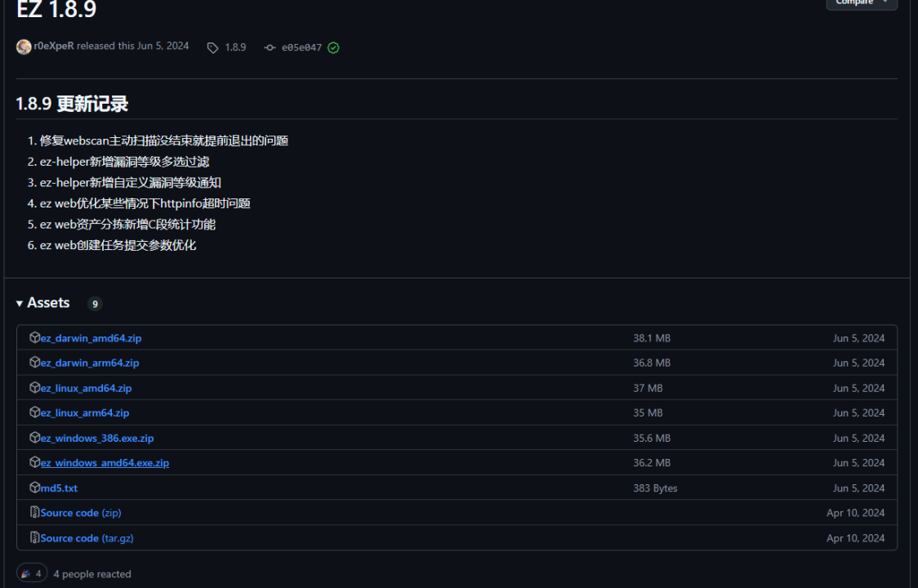The height and width of the screenshot is (588, 918).
Task: Collapse the Assets section triangle
Action: tap(20, 303)
